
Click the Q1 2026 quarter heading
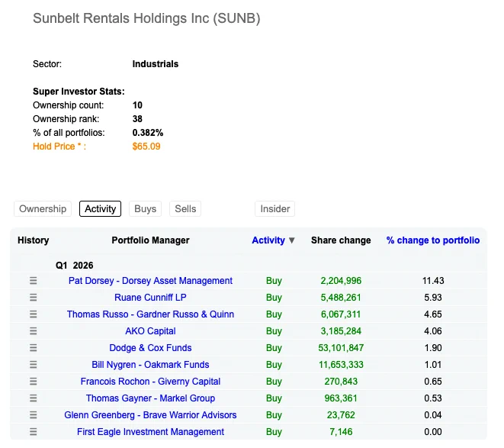click(x=74, y=266)
